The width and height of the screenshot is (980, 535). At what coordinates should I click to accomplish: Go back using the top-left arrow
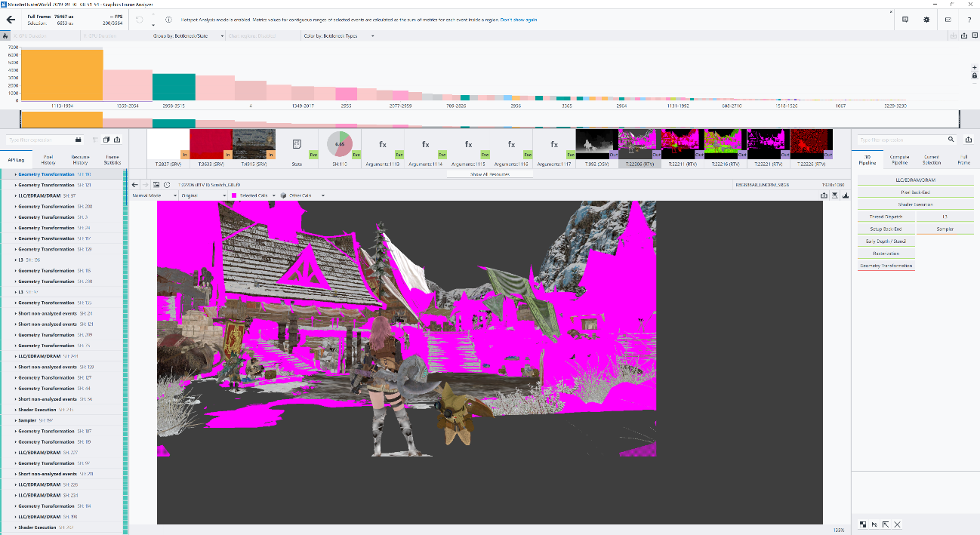(x=10, y=19)
